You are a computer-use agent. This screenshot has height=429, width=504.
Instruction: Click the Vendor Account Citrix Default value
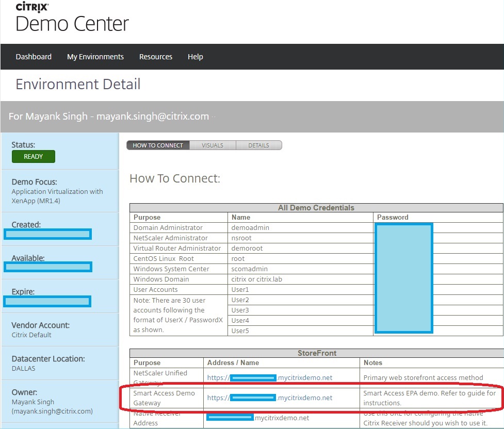[31, 335]
